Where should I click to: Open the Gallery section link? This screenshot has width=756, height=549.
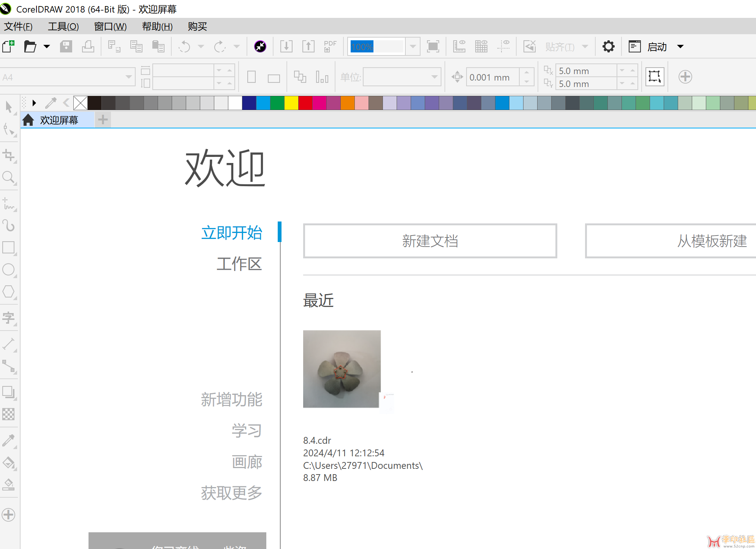pyautogui.click(x=247, y=462)
